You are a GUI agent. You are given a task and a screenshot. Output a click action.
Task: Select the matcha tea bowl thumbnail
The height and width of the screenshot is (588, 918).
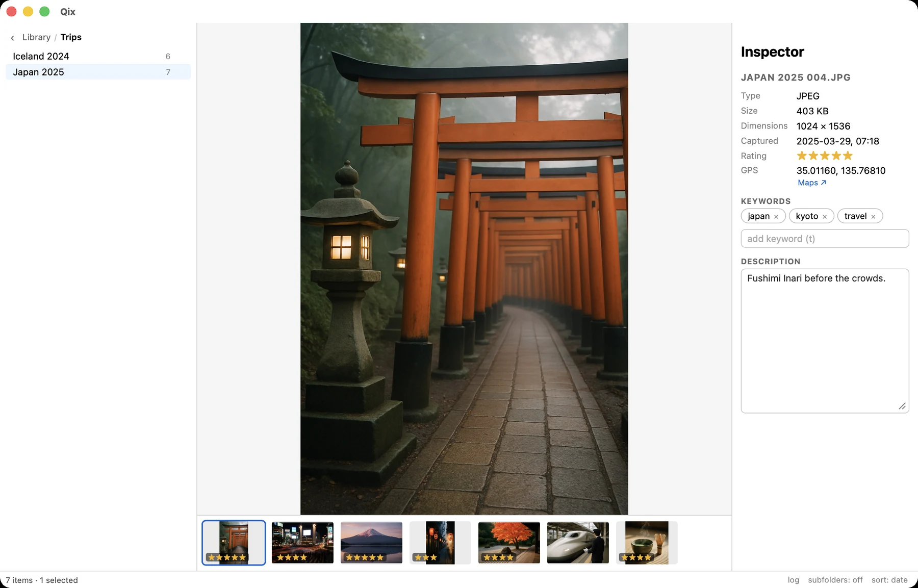(x=647, y=543)
